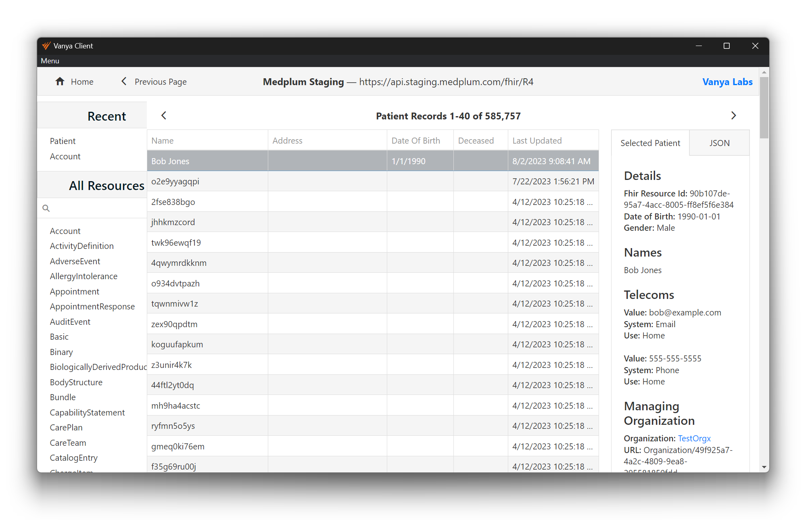Switch to the JSON tab

[x=719, y=143]
